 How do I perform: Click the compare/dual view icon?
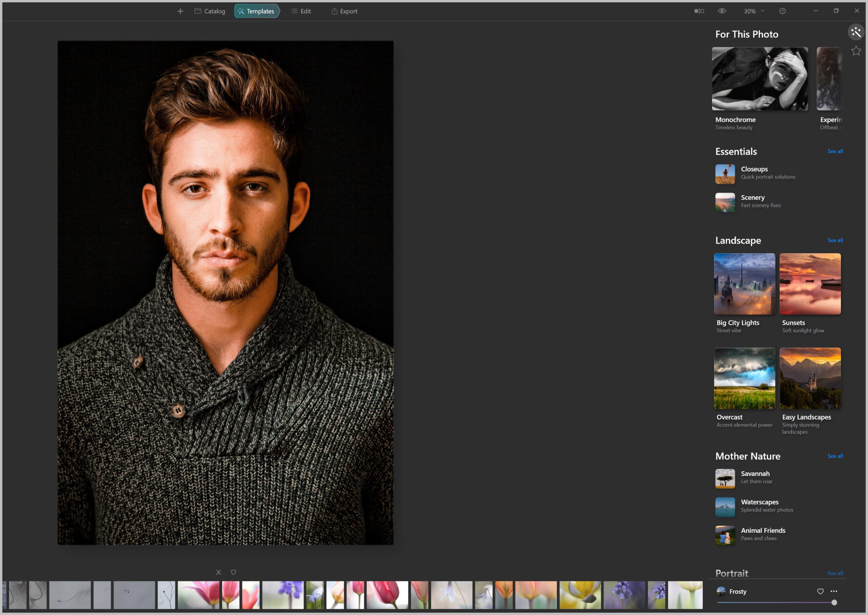click(x=701, y=11)
